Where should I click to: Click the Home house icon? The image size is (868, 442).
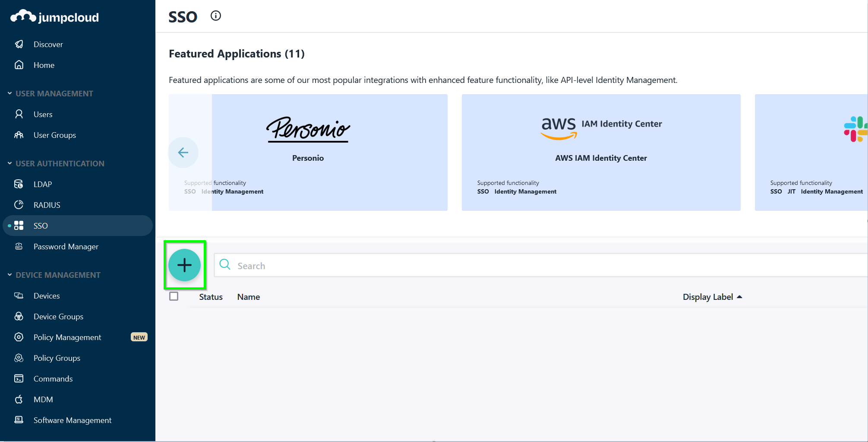coord(19,65)
